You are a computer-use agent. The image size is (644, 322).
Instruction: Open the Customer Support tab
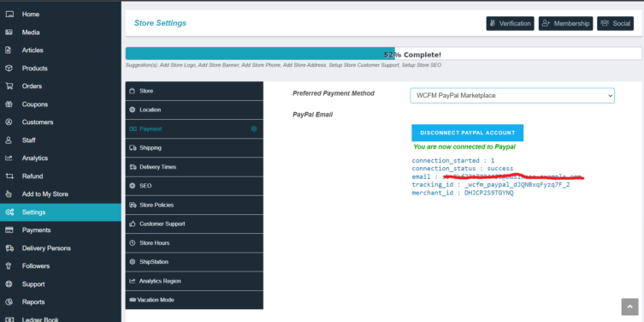click(x=194, y=224)
